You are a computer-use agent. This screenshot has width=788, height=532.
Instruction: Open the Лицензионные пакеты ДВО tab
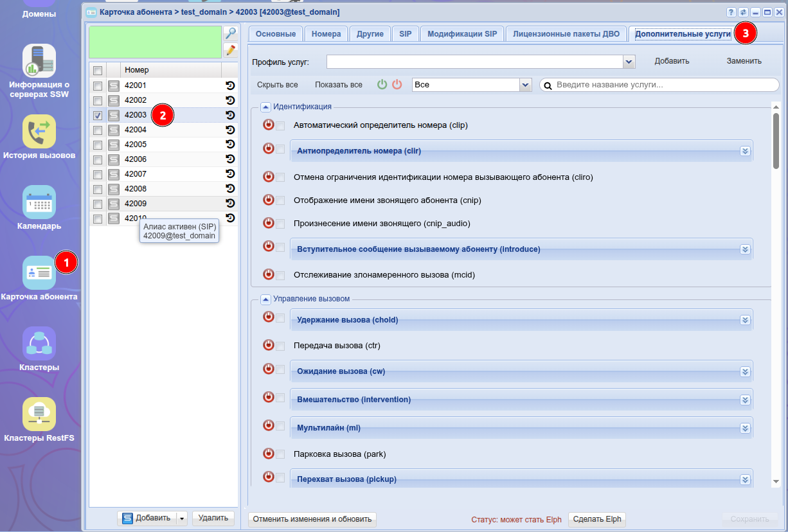566,34
